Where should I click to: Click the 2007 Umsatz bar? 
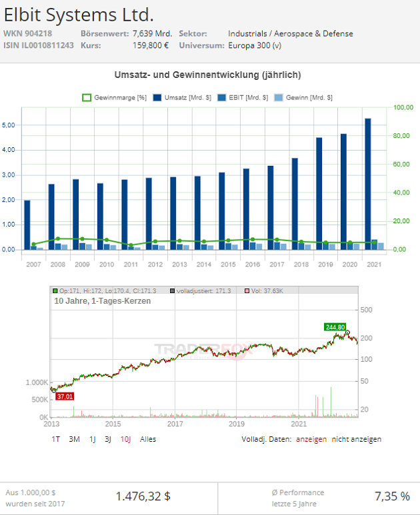tap(27, 225)
